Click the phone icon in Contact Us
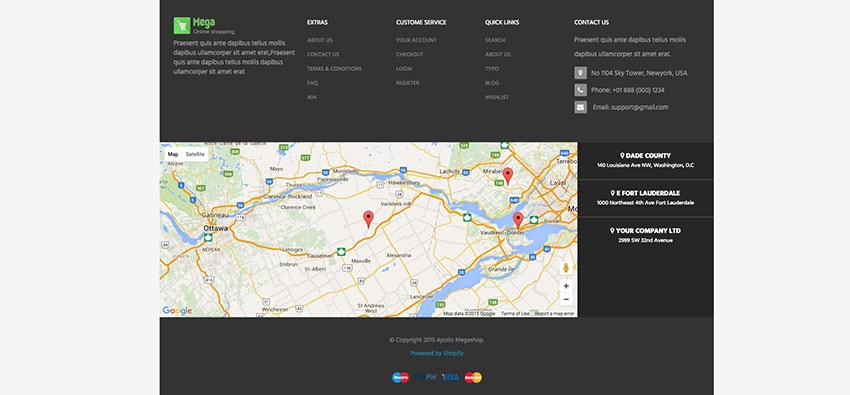The height and width of the screenshot is (395, 850). pos(581,90)
